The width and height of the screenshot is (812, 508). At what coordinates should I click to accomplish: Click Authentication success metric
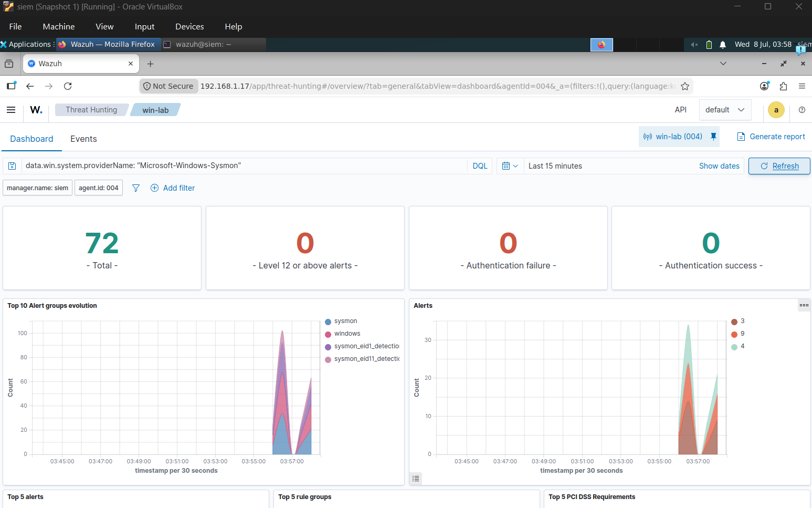pos(711,248)
